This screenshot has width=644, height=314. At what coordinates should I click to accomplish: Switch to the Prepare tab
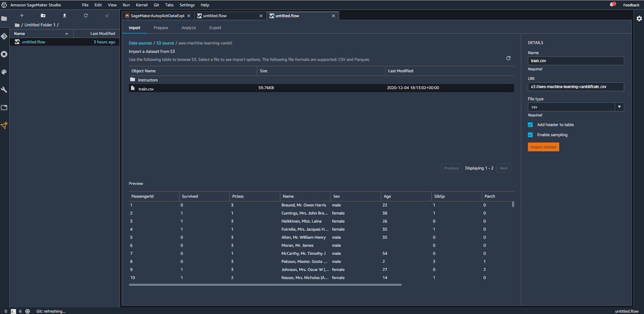pos(161,28)
